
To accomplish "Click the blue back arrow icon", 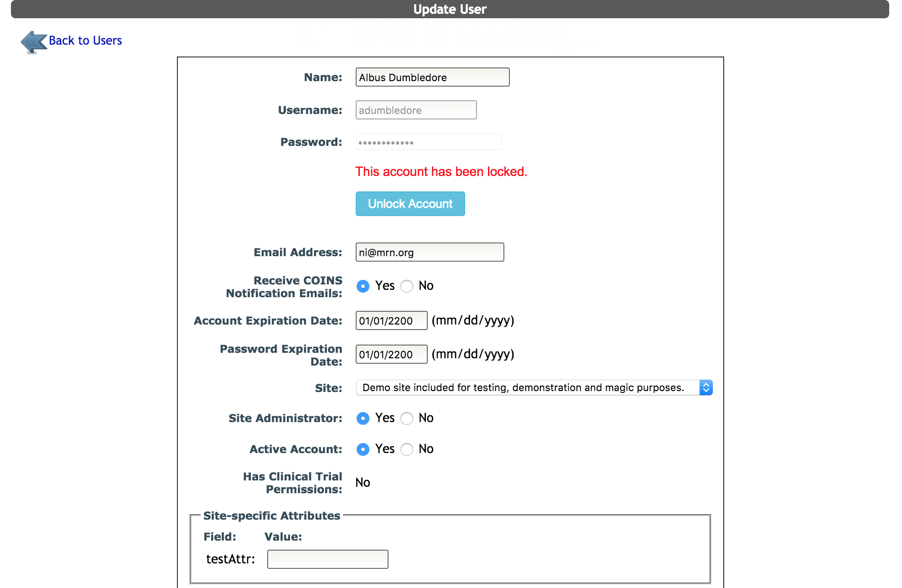I will pos(34,42).
